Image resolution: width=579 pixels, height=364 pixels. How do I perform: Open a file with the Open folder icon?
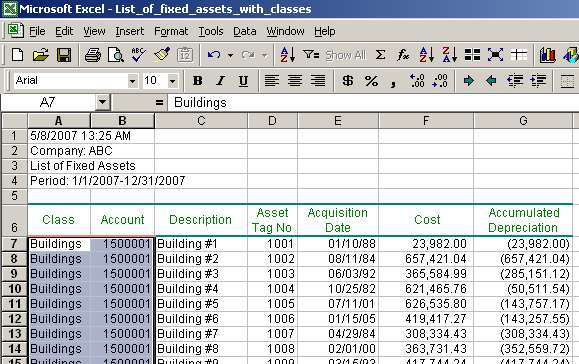point(41,55)
